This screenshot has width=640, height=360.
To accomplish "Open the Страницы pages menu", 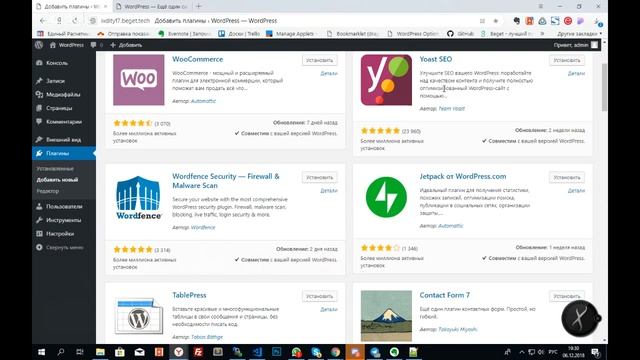I will point(59,108).
